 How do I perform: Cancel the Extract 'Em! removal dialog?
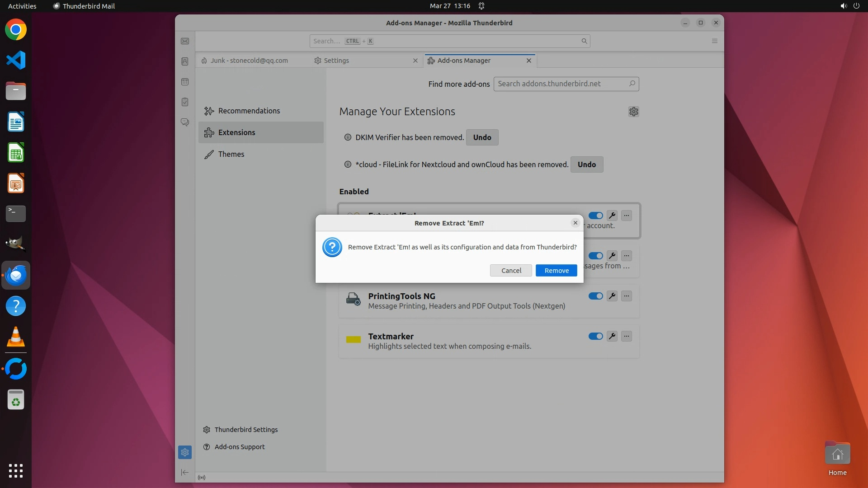tap(511, 270)
